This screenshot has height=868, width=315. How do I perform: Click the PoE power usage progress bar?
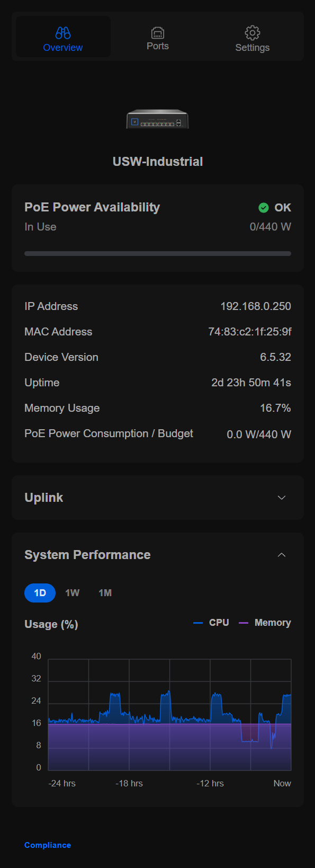click(x=158, y=254)
